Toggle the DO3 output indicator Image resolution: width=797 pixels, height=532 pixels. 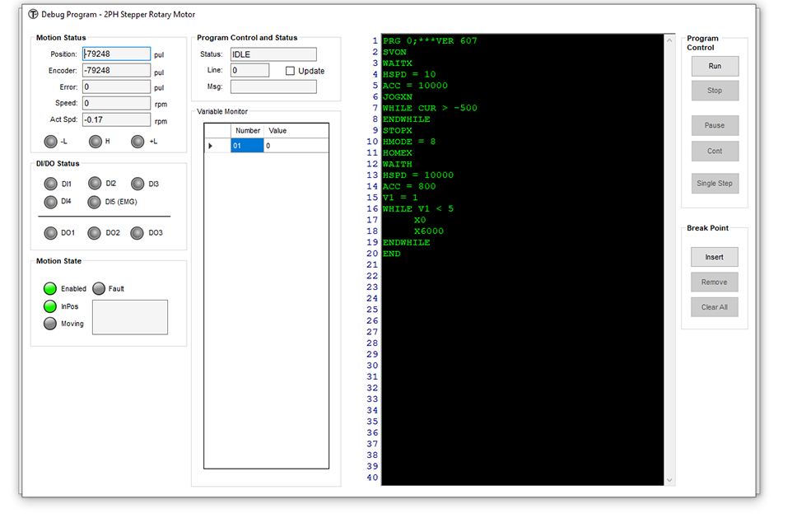[137, 233]
